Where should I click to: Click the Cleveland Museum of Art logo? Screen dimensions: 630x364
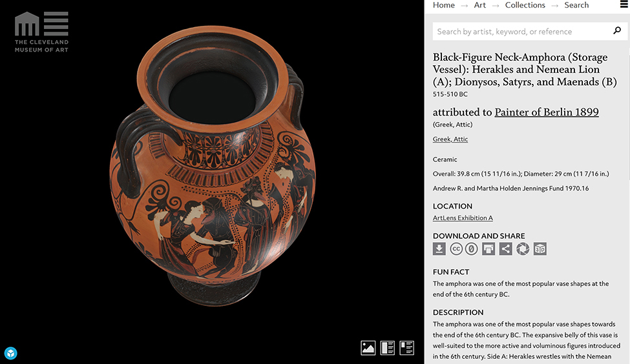click(x=42, y=32)
